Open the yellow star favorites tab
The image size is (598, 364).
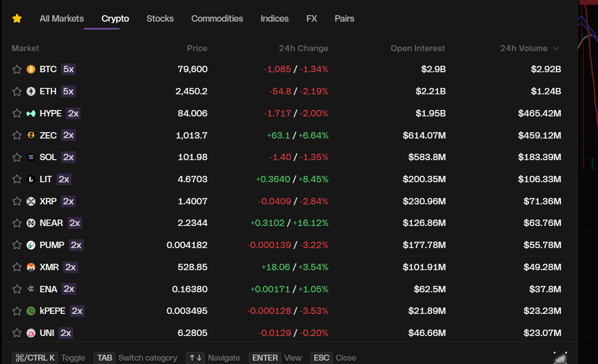[17, 19]
